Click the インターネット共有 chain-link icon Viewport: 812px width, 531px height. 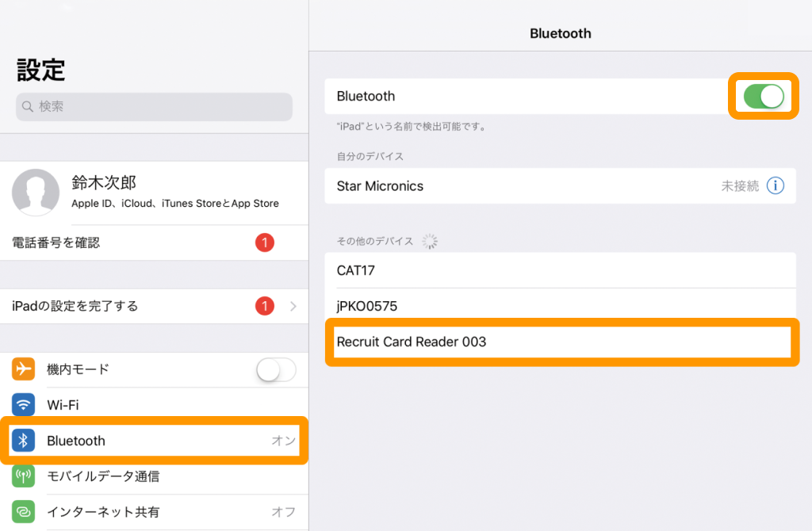tap(24, 512)
